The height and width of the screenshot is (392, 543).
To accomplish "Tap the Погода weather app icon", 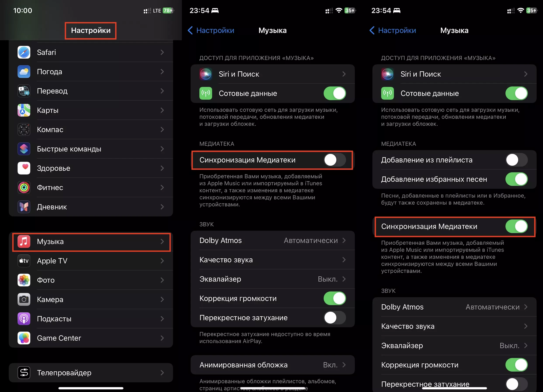I will click(24, 71).
